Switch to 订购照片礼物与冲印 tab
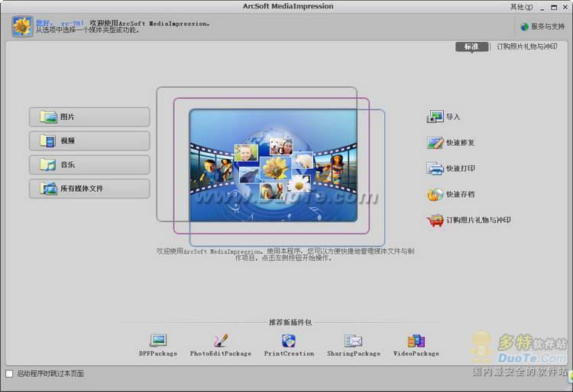 click(527, 47)
